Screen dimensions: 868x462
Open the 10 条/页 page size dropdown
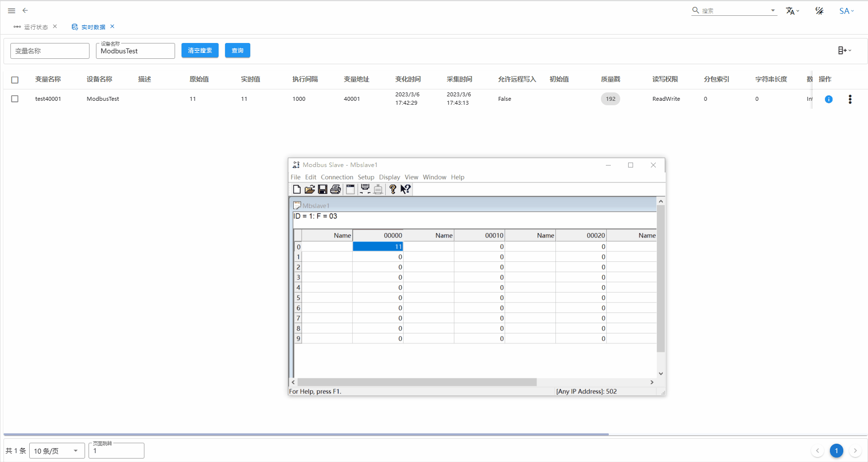click(x=56, y=451)
